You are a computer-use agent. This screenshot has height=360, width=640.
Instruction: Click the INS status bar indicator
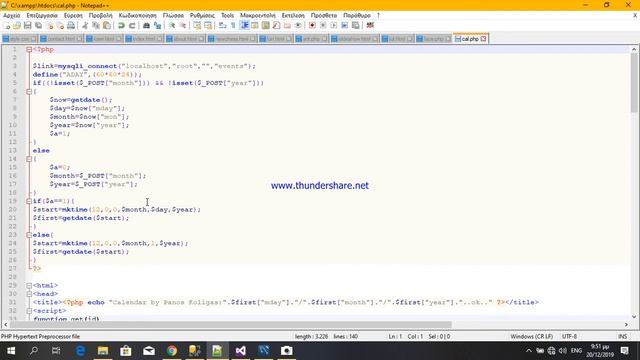coord(622,336)
